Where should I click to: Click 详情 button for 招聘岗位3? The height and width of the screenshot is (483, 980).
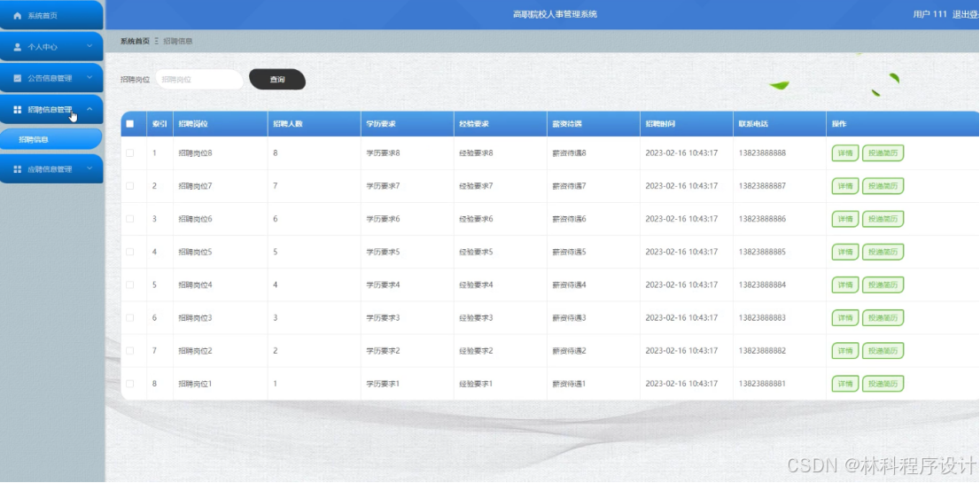(x=845, y=317)
